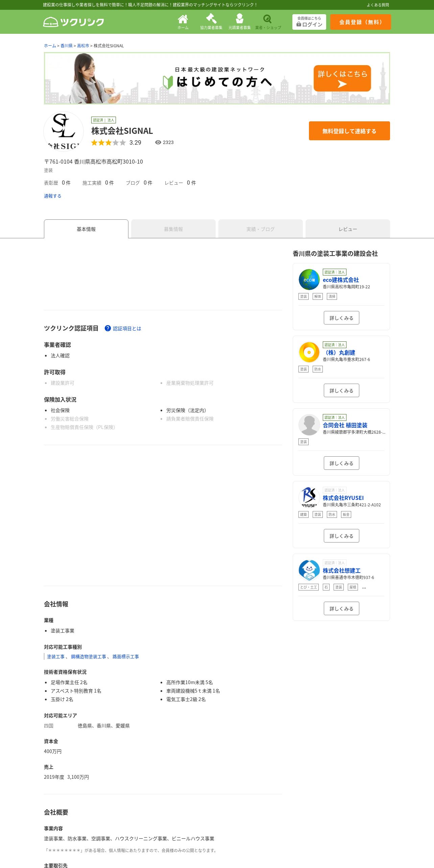
Task: Click the 400万円 capital value
Action: [53, 751]
